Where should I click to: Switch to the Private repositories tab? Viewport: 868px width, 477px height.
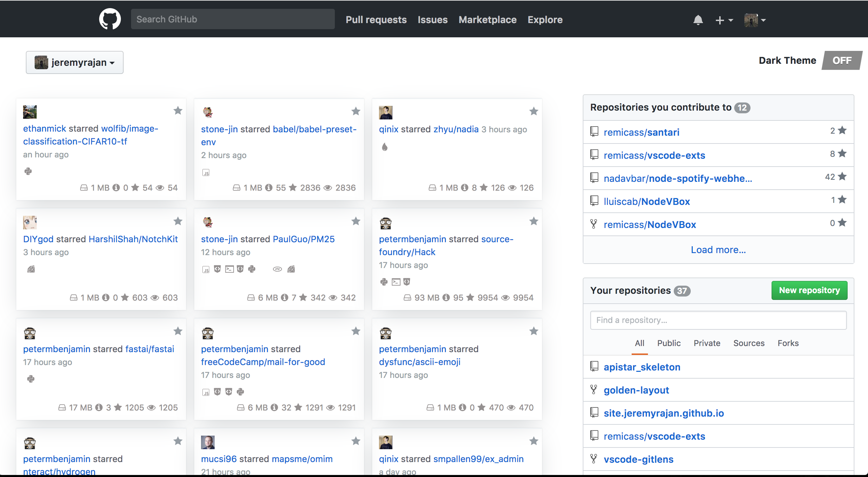tap(707, 343)
